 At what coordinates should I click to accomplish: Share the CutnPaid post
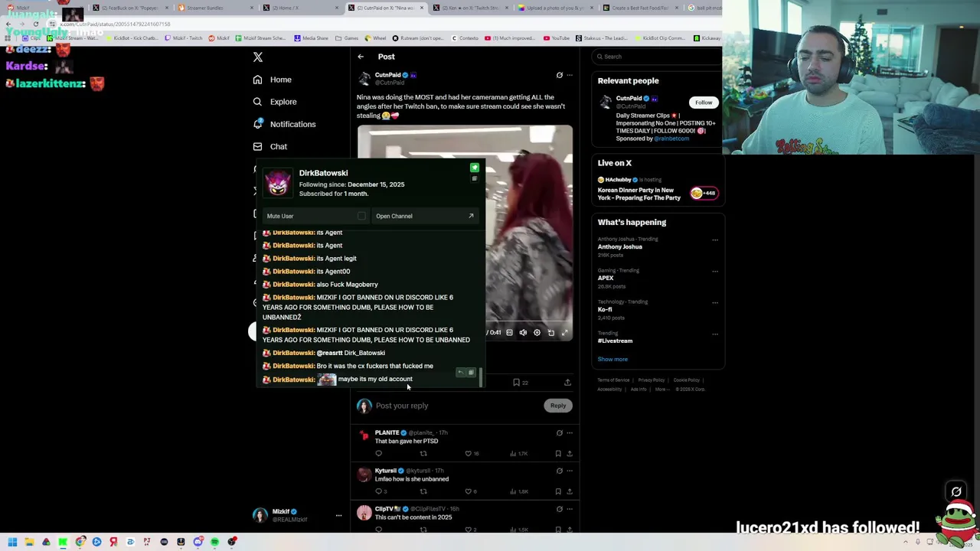(x=567, y=383)
